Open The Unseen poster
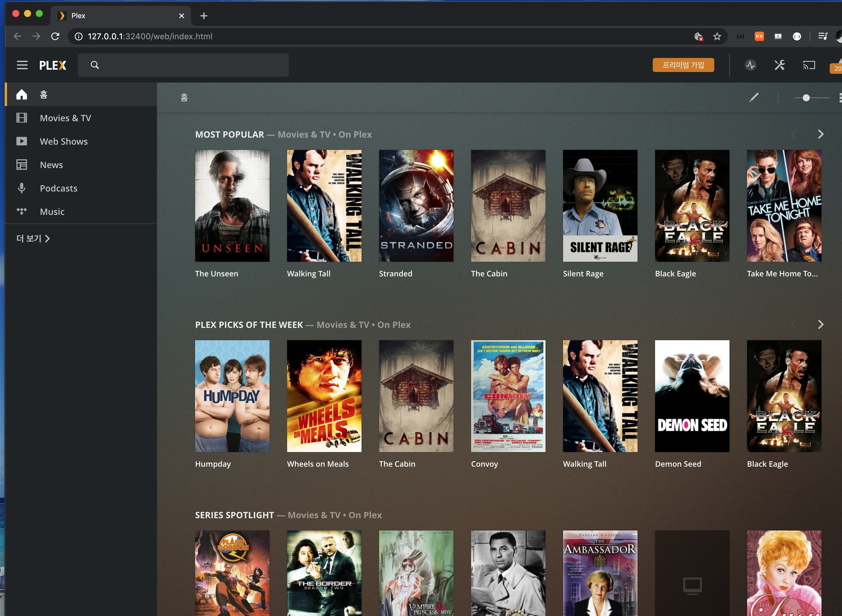The image size is (842, 616). (x=232, y=206)
